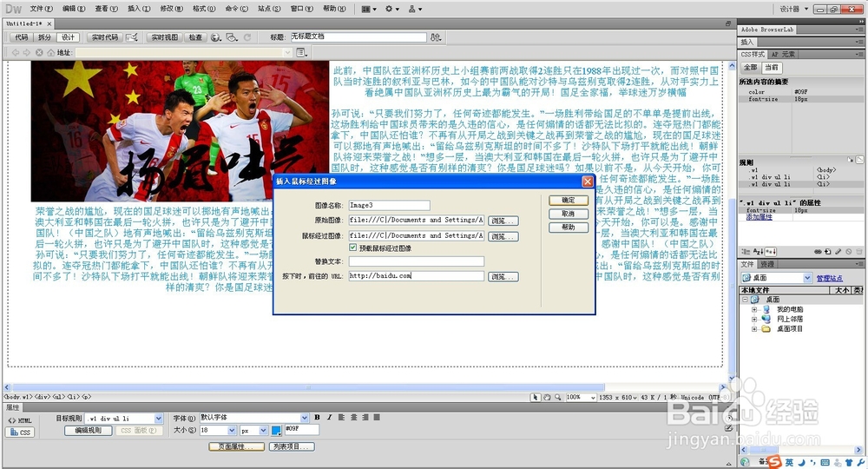Click the delete CSS rule trash icon
Image resolution: width=868 pixels, height=469 pixels.
(859, 251)
